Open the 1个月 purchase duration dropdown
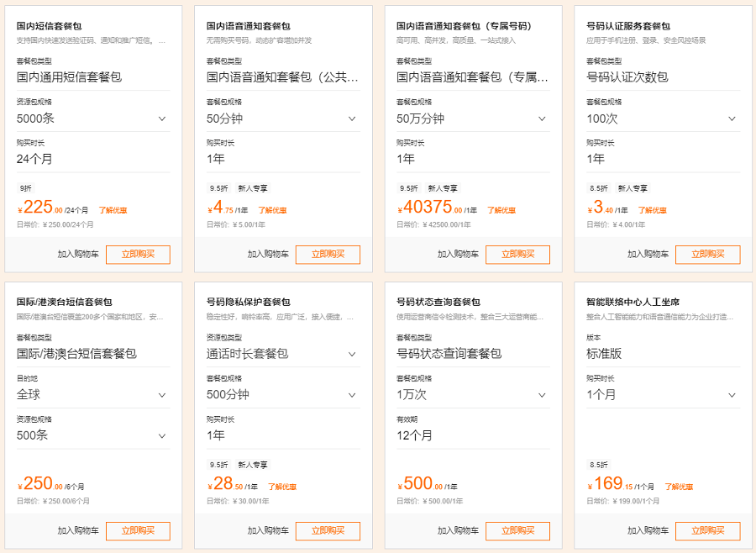The image size is (756, 553). coord(663,395)
